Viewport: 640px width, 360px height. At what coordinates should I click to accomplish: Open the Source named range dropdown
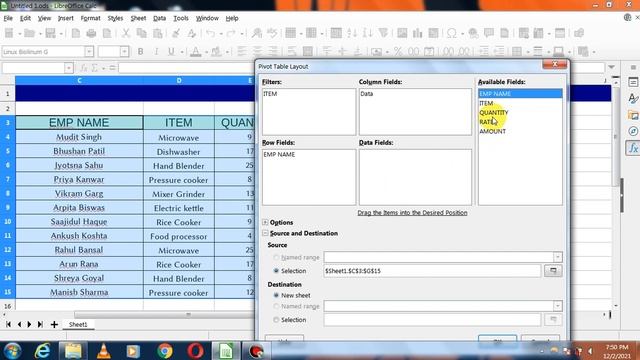tap(558, 257)
